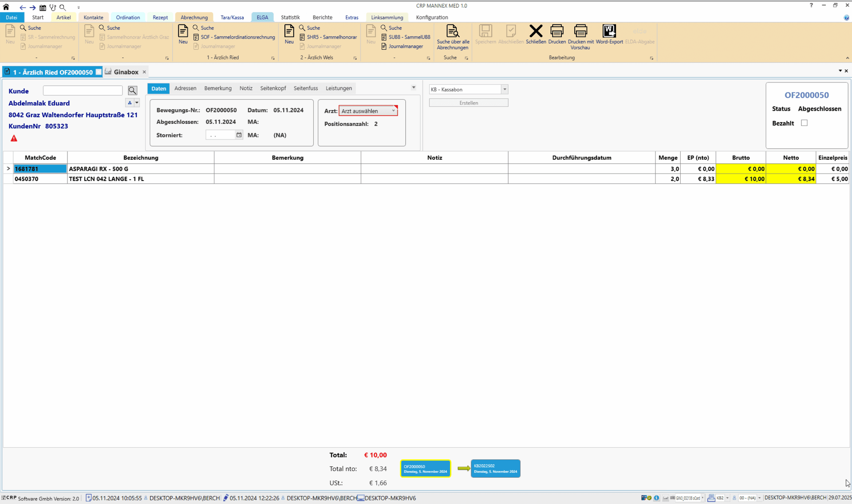The height and width of the screenshot is (504, 852).
Task: Click the Drucken printer icon
Action: click(x=557, y=35)
